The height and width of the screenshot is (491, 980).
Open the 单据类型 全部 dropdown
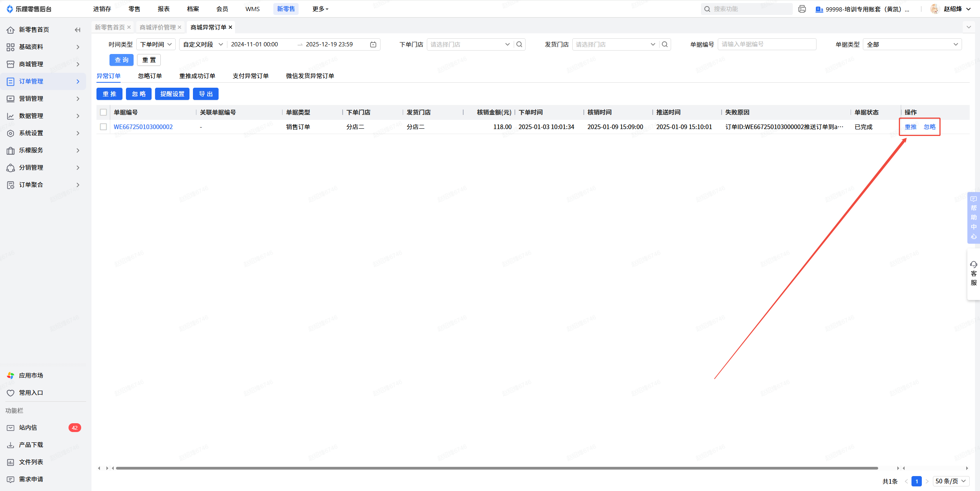point(912,44)
